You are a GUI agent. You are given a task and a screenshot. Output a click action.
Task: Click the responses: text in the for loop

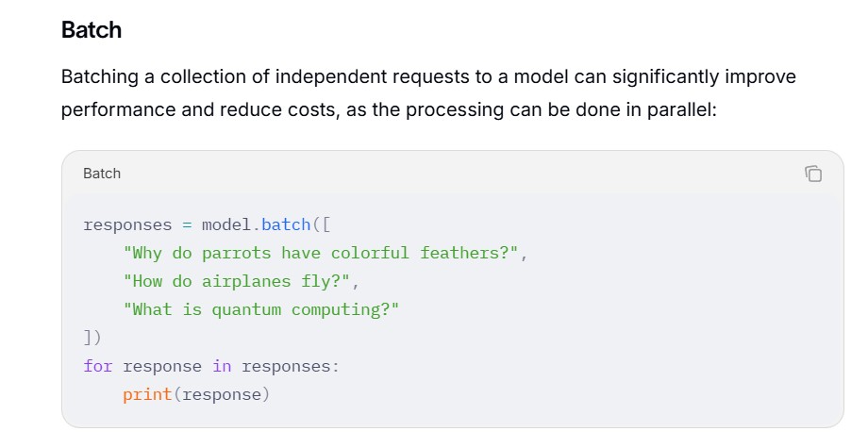point(291,367)
